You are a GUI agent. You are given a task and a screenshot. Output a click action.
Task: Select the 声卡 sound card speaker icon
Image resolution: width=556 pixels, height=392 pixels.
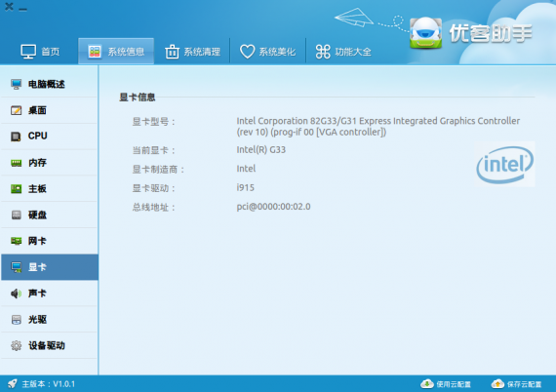[16, 294]
